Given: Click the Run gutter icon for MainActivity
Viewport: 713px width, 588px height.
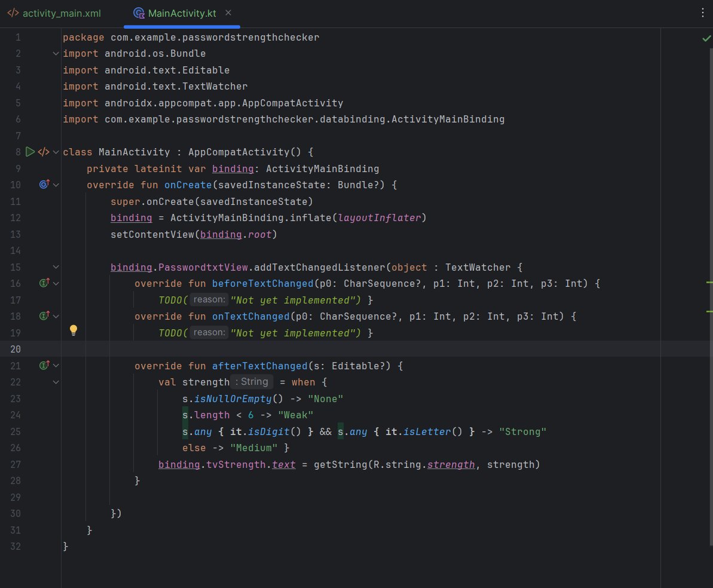Looking at the screenshot, I should click(x=30, y=152).
